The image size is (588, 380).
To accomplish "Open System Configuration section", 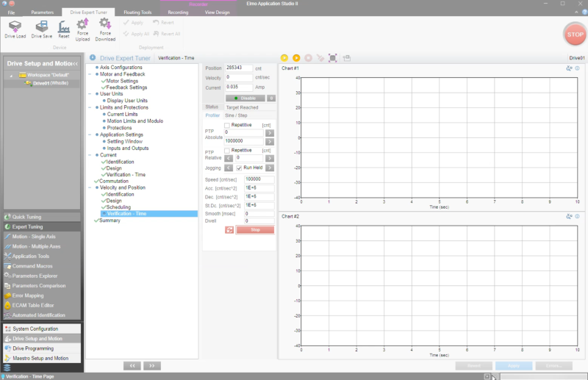I will coord(42,329).
